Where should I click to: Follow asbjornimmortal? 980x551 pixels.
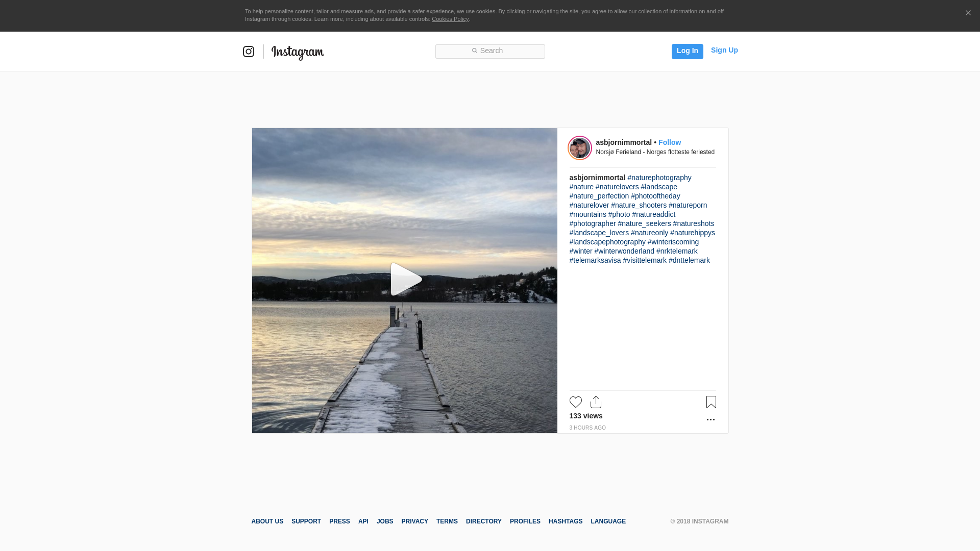pos(669,142)
